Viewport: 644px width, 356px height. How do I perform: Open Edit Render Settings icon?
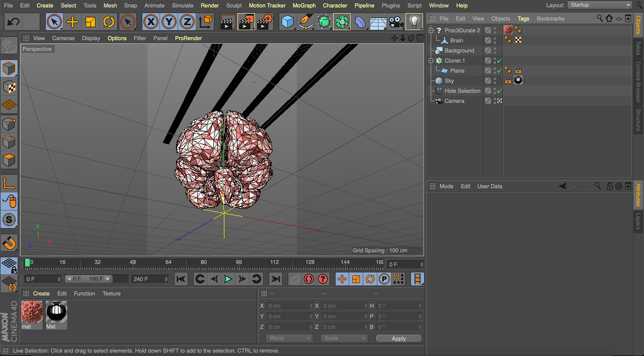(x=264, y=22)
